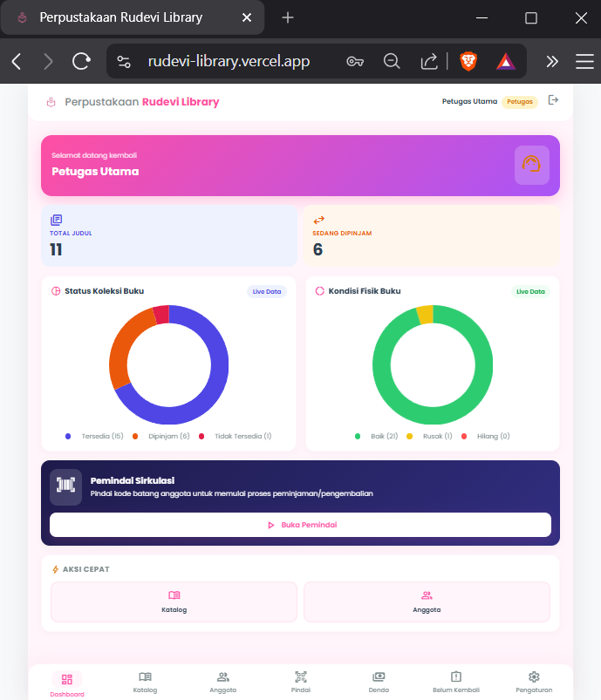This screenshot has height=700, width=601.
Task: Click the Perpustakaan Rudevi Library header title
Action: (141, 102)
